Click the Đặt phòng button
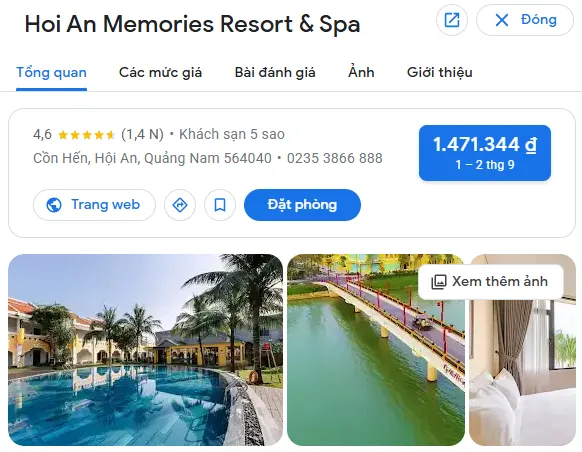Viewport: 582px width, 452px height. pos(302,205)
